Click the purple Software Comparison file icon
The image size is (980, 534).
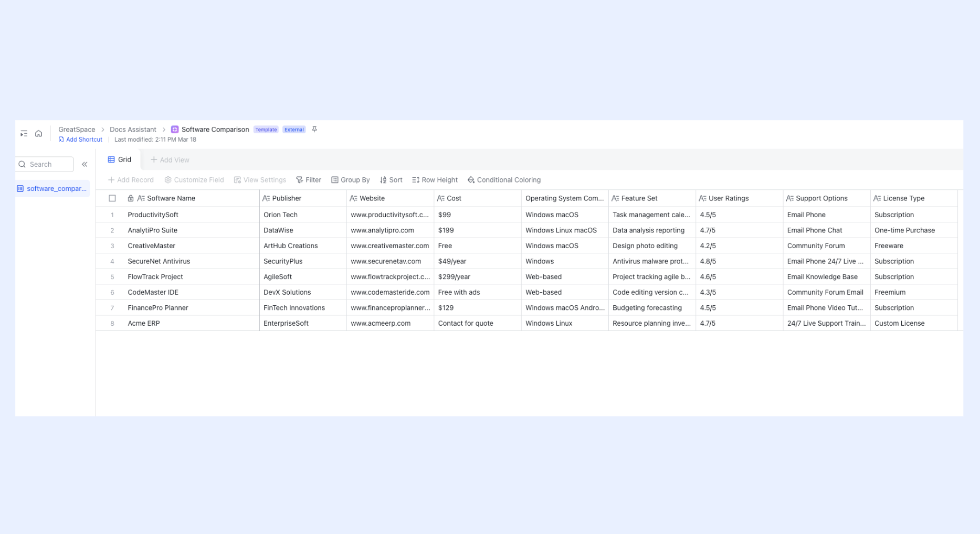coord(175,130)
